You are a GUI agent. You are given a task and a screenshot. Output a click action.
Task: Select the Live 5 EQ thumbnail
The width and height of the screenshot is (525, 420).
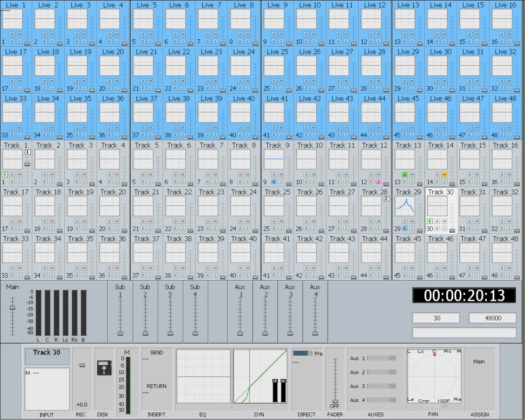click(x=143, y=18)
